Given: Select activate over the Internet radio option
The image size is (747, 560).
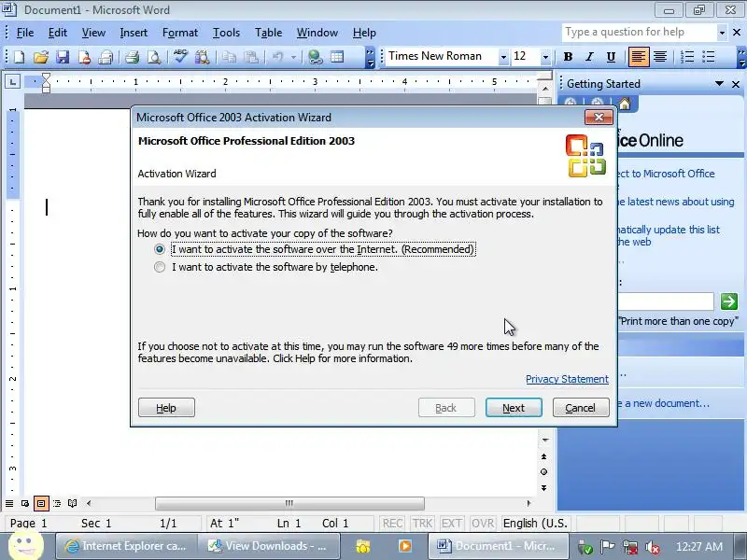Looking at the screenshot, I should pos(160,249).
